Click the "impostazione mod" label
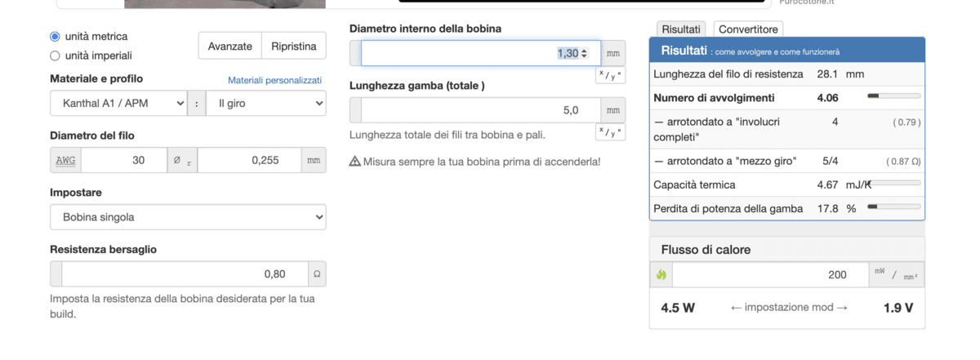Viewport: 980px width, 360px height. coord(789,308)
